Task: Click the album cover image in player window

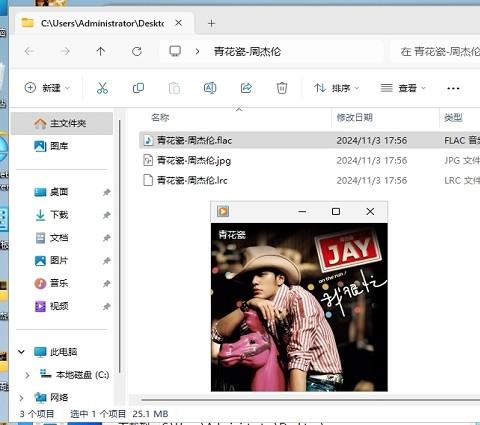Action: (x=299, y=307)
